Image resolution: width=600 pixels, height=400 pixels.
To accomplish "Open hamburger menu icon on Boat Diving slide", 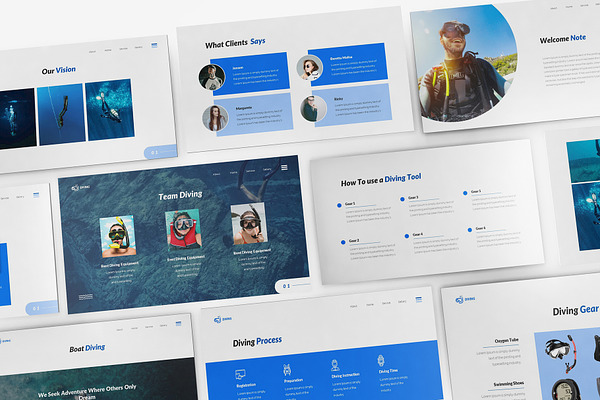I will pos(178,323).
